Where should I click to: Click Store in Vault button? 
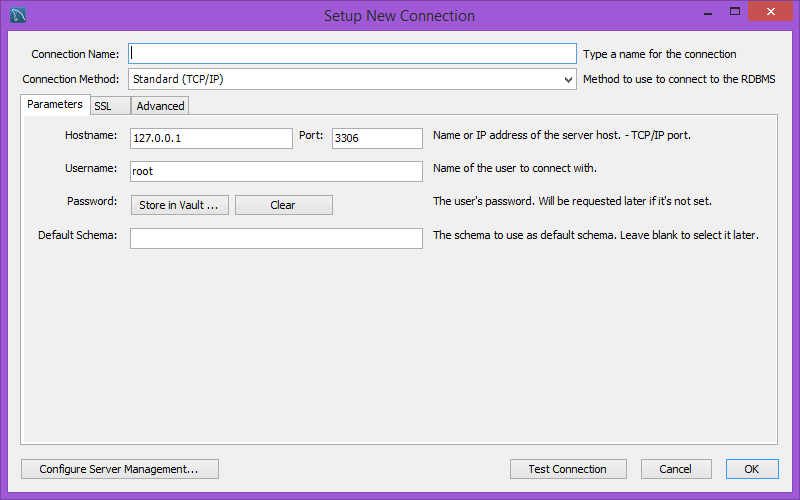[180, 205]
